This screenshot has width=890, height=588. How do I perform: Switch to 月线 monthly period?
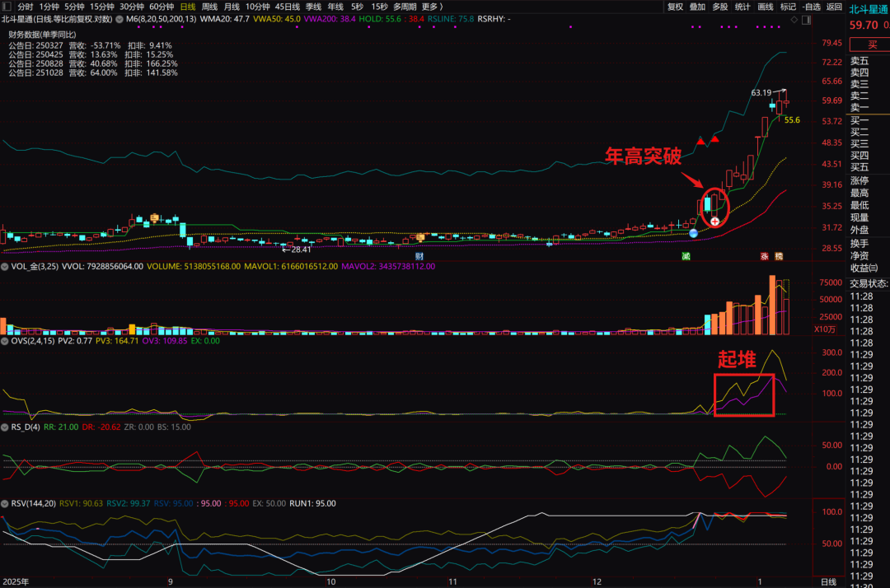pyautogui.click(x=232, y=7)
